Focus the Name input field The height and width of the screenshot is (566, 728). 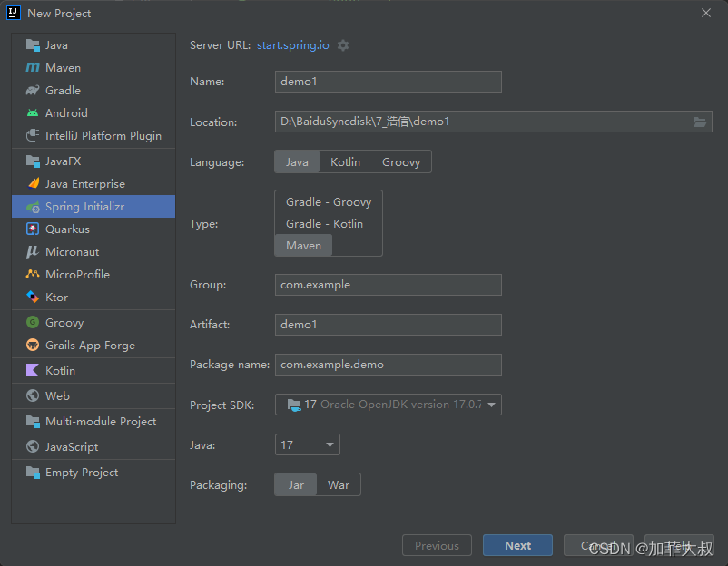(x=389, y=82)
